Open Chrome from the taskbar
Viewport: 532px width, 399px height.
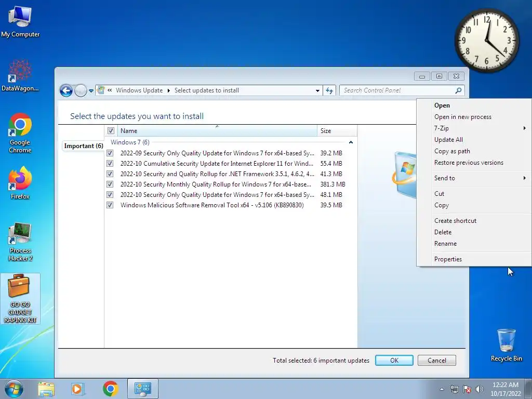[x=110, y=389]
